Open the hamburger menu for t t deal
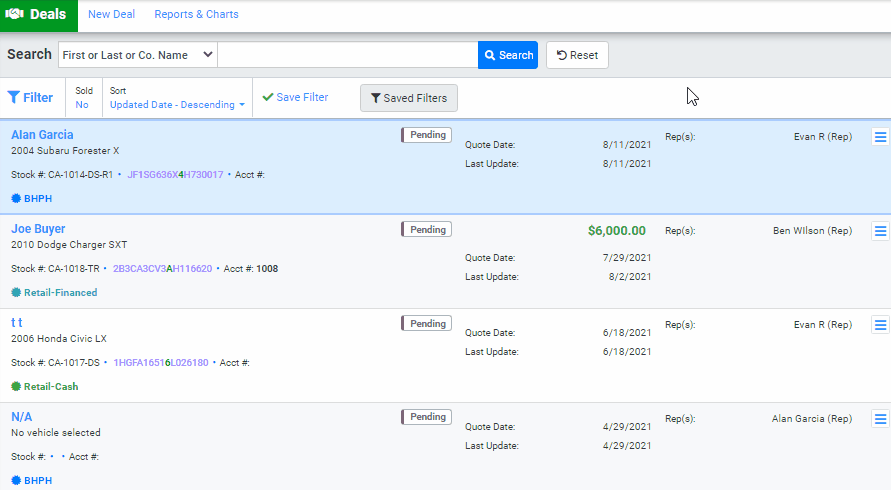The width and height of the screenshot is (891, 490). coord(880,325)
